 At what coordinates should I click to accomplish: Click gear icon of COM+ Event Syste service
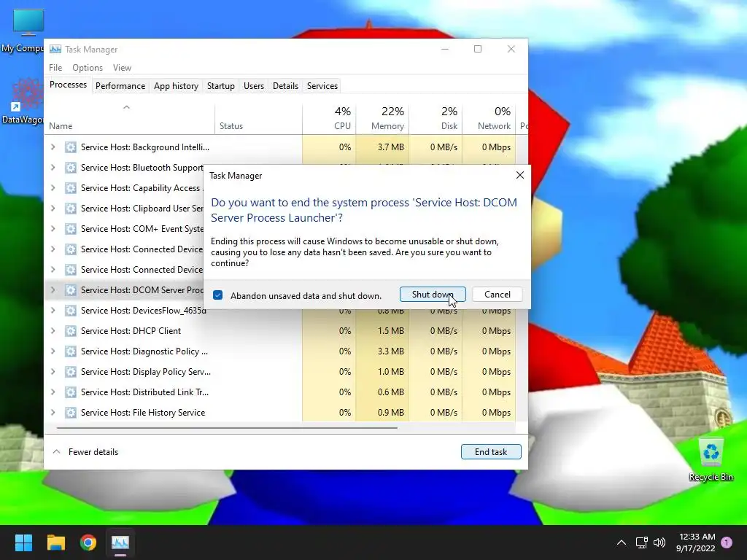71,229
